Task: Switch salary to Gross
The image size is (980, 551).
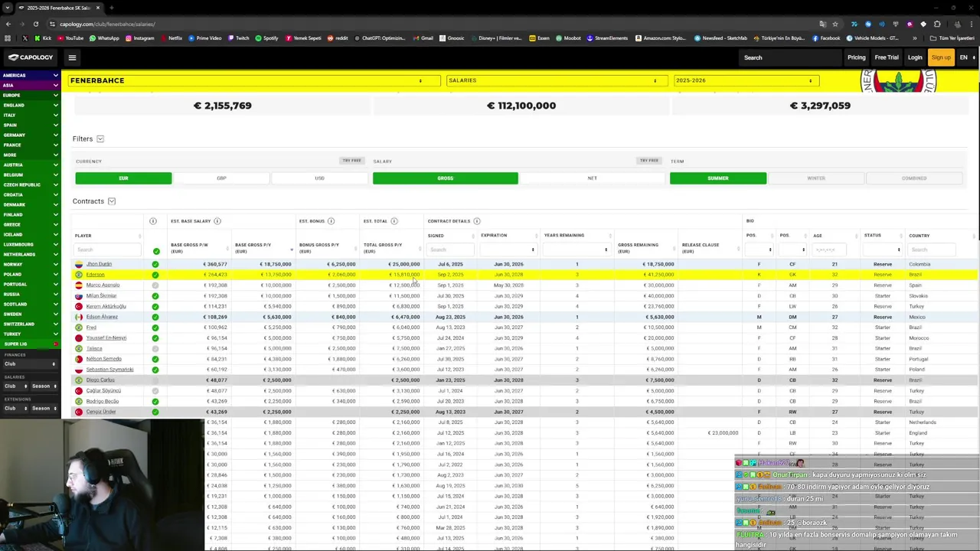Action: pyautogui.click(x=445, y=178)
